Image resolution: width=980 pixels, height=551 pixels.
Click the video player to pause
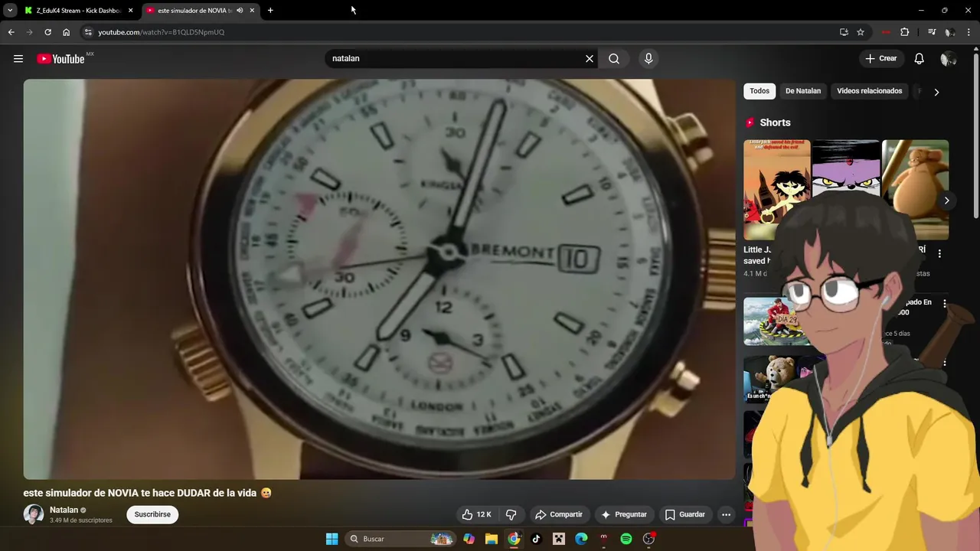(x=379, y=279)
